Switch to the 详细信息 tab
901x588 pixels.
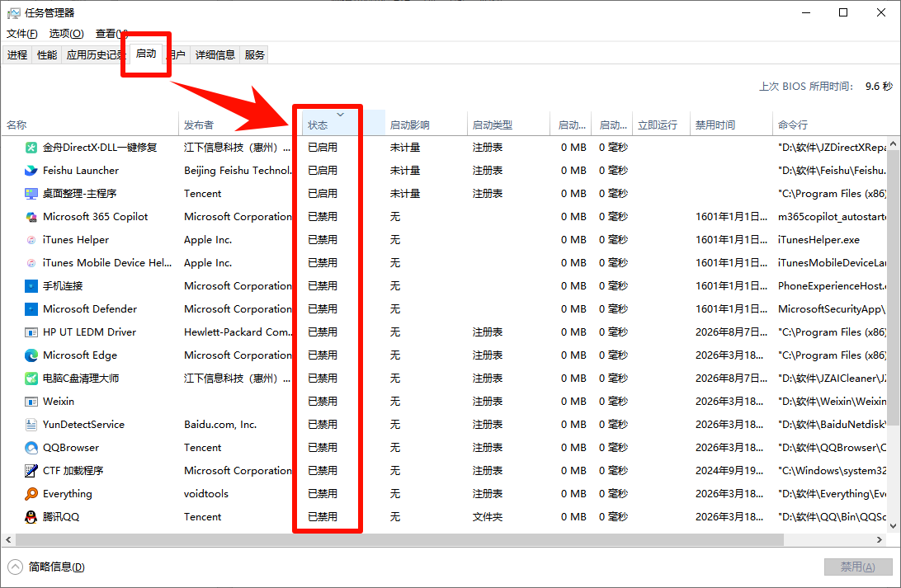(215, 54)
